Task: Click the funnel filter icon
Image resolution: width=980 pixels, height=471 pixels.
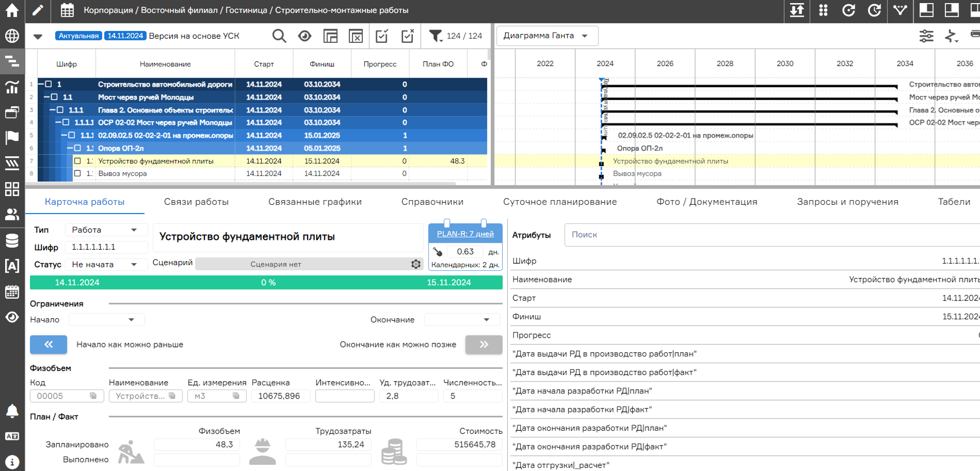Action: point(435,36)
